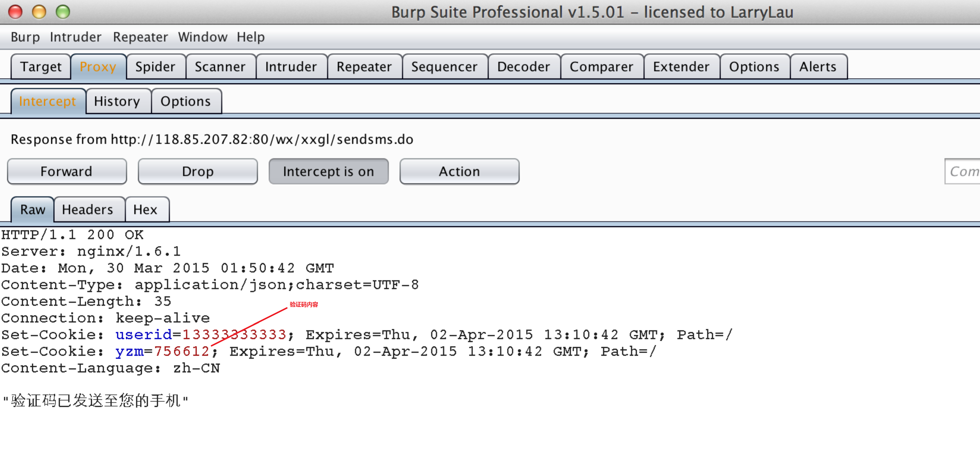This screenshot has width=980, height=464.
Task: View the Alerts tab
Action: pyautogui.click(x=818, y=67)
